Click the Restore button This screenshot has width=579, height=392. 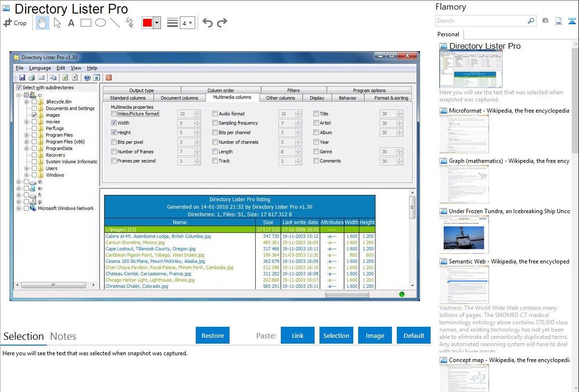(x=213, y=335)
